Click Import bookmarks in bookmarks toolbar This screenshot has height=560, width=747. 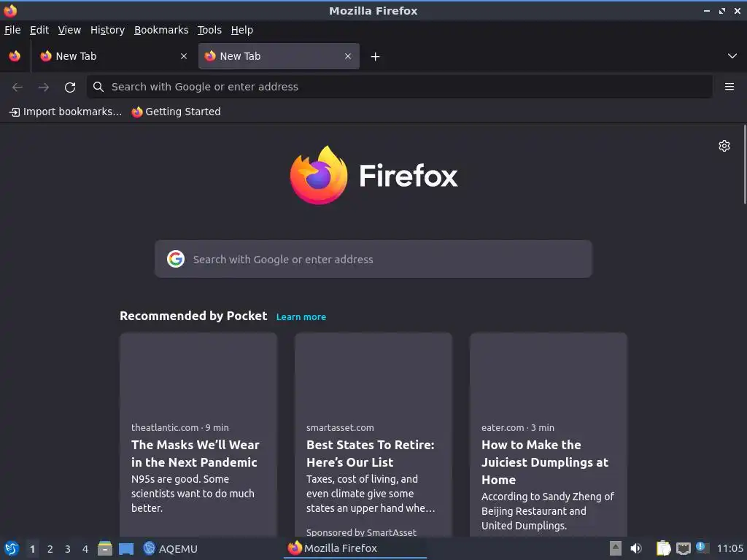pyautogui.click(x=66, y=112)
